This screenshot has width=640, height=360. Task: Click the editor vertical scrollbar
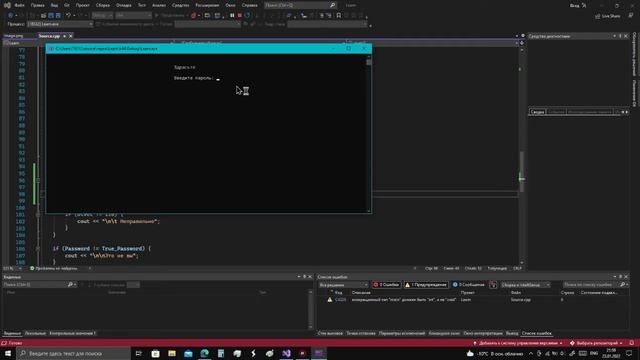point(522,155)
